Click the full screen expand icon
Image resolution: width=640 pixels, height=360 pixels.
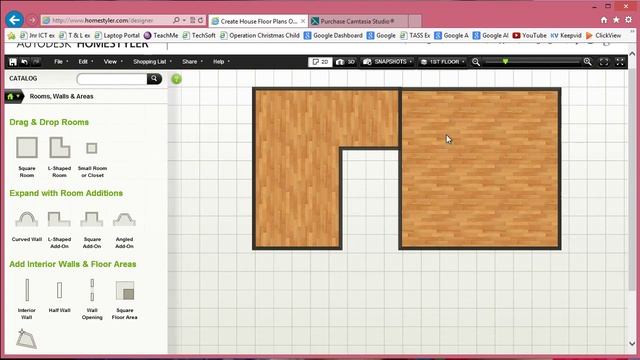click(620, 62)
